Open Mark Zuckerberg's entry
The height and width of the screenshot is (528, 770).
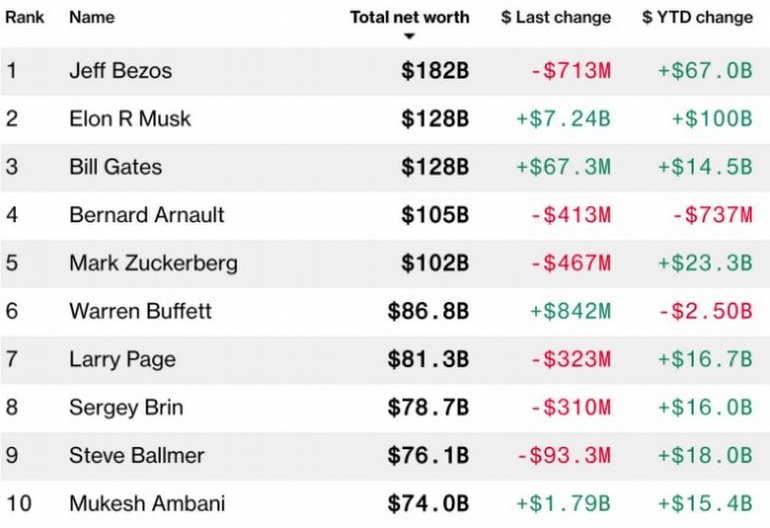tap(153, 263)
